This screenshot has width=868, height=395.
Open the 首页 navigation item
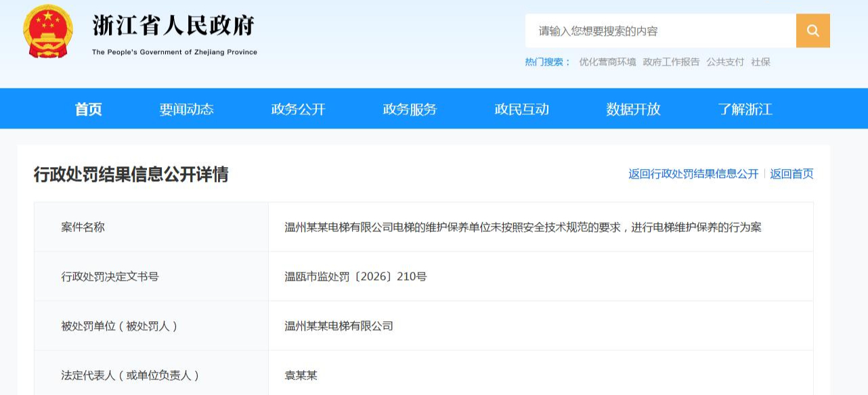click(x=89, y=109)
